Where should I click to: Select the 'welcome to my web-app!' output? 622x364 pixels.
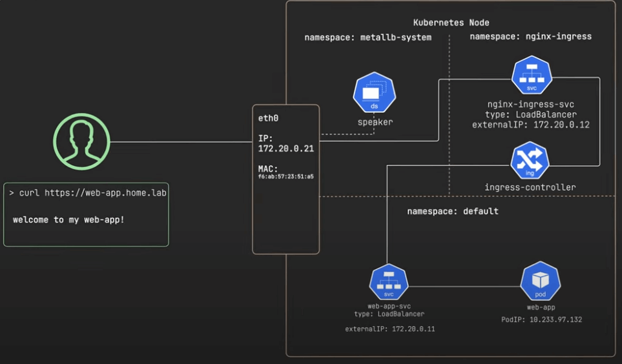[68, 220]
